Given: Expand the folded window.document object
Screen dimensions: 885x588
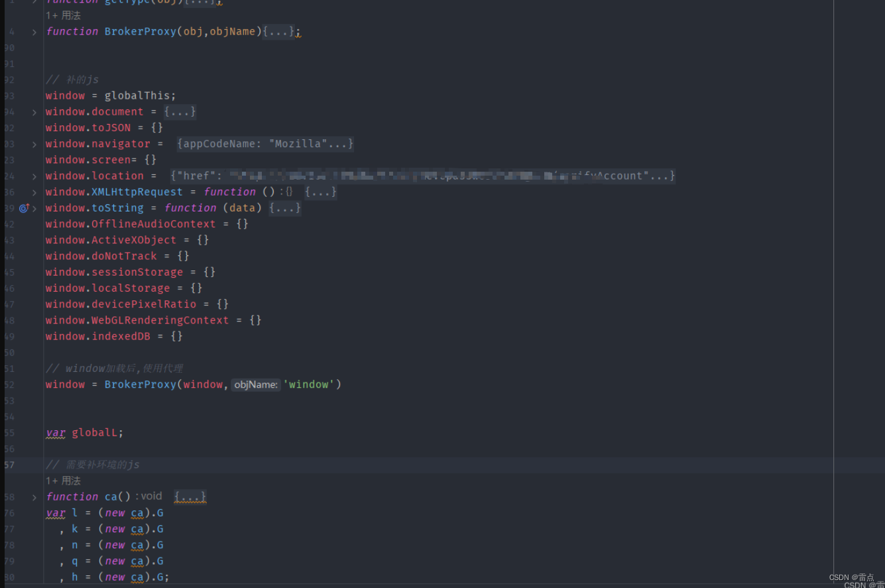Looking at the screenshot, I should point(180,112).
